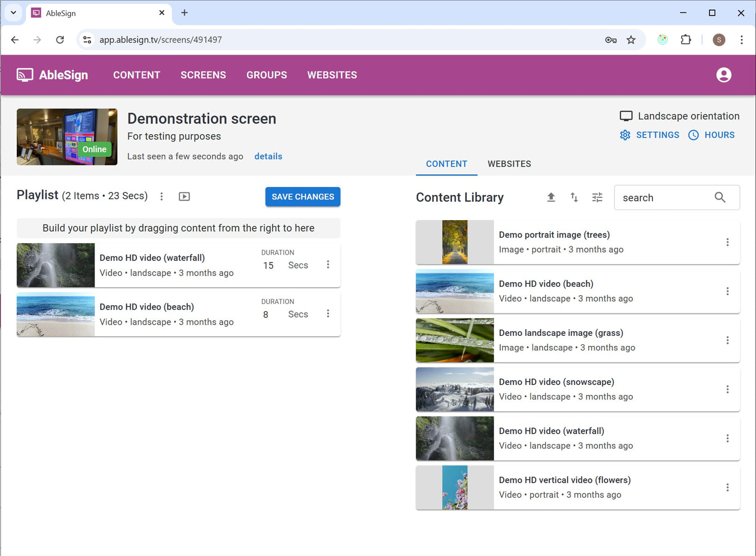
Task: Click the upload content icon in Content Library
Action: click(x=551, y=197)
